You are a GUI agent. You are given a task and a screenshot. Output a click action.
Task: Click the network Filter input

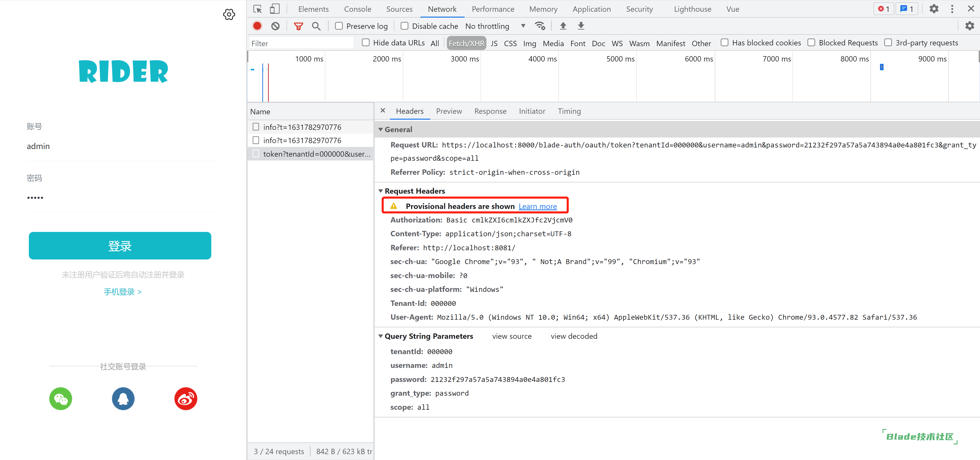(x=301, y=43)
